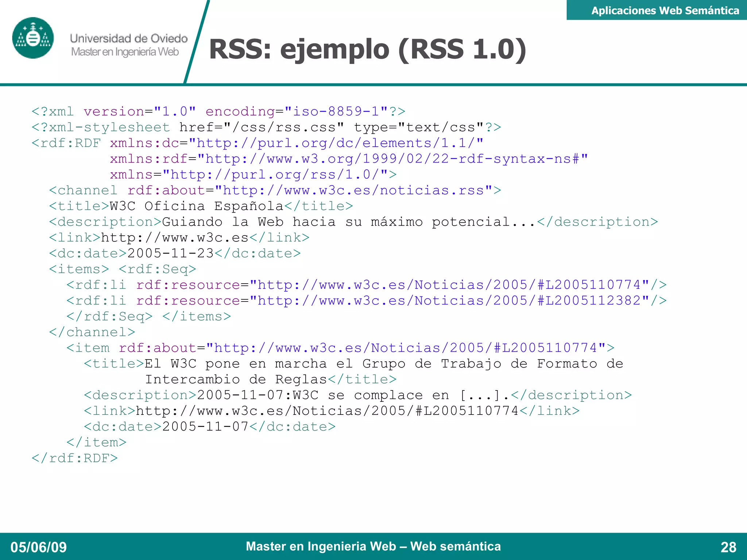
Task: Click the 'Aplicaciones Web Semántica' header banner
Action: click(665, 11)
